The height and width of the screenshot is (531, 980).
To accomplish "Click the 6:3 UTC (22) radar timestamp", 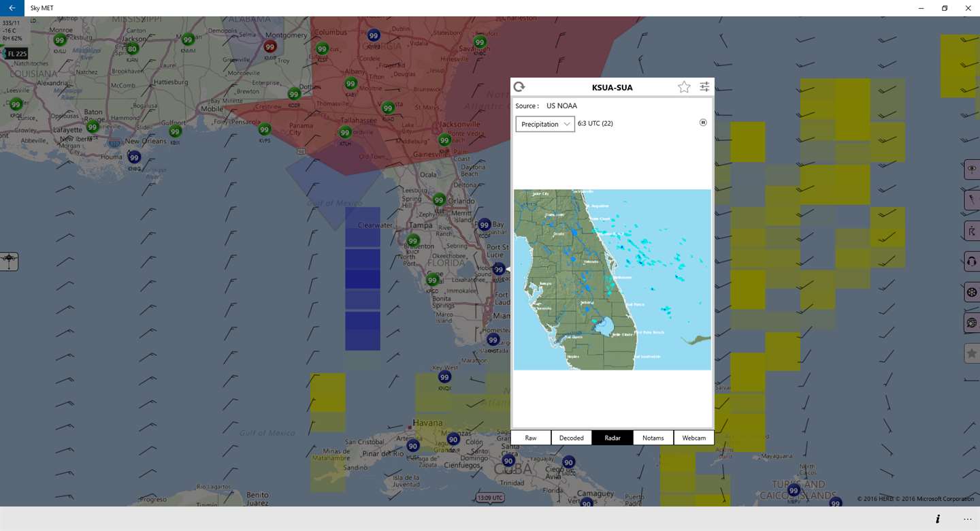I will pos(595,123).
